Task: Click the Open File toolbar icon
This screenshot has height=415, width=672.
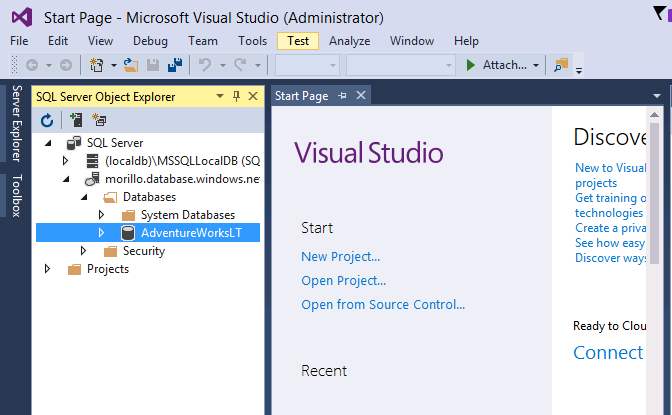Action: 131,65
